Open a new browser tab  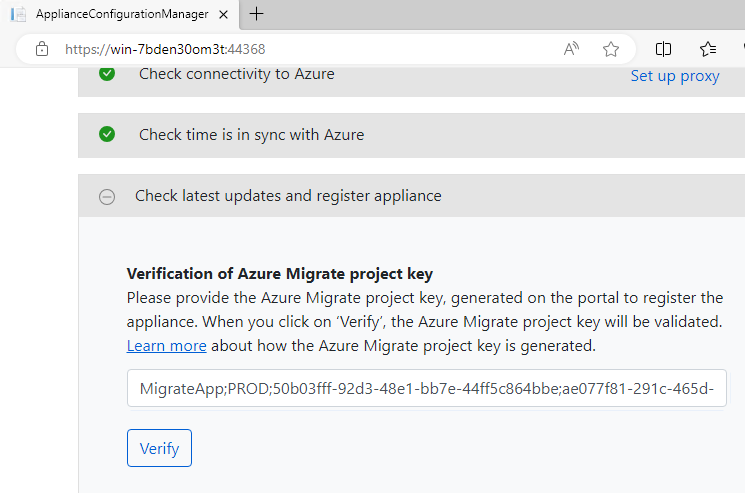click(256, 14)
